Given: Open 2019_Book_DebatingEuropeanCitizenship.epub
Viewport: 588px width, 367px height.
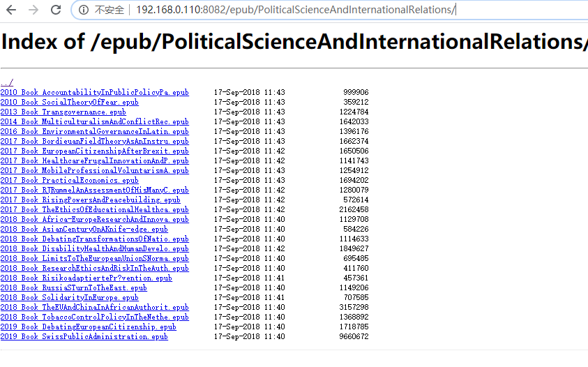Looking at the screenshot, I should click(x=88, y=327).
